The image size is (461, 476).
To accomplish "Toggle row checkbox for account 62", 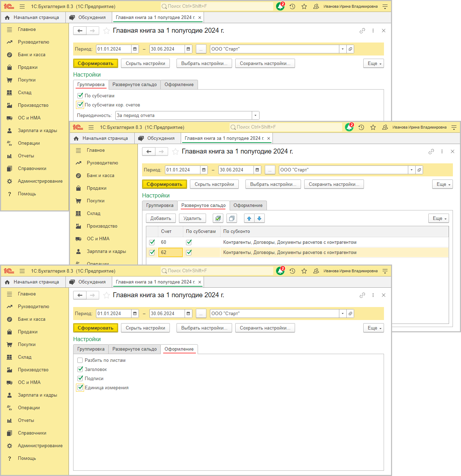I will (x=152, y=252).
